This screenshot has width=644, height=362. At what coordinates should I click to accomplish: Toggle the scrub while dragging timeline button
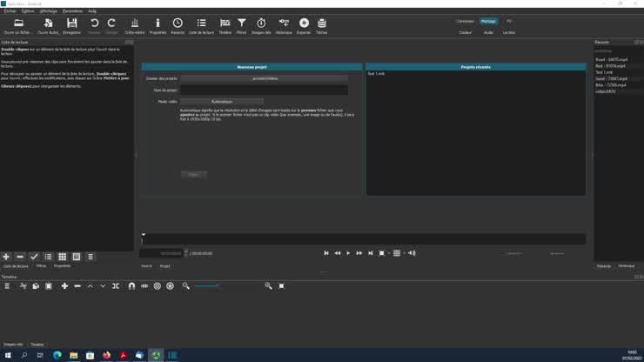[144, 285]
